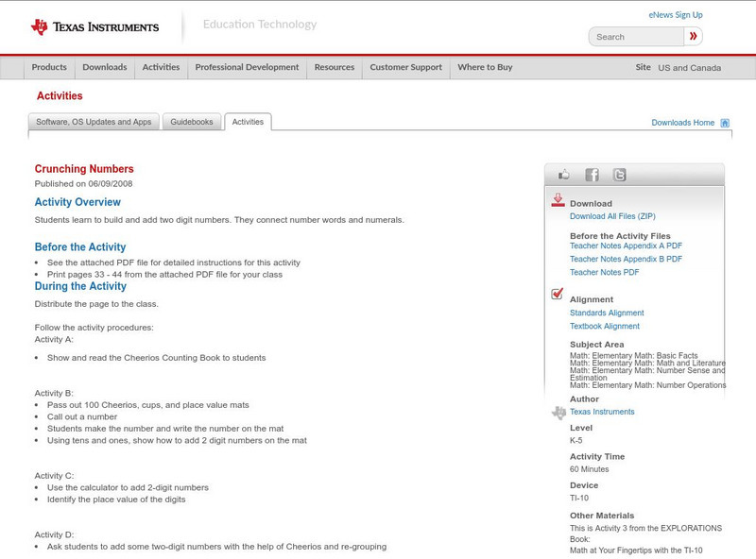The height and width of the screenshot is (559, 756).
Task: Click the red Download arrow icon
Action: [x=558, y=200]
